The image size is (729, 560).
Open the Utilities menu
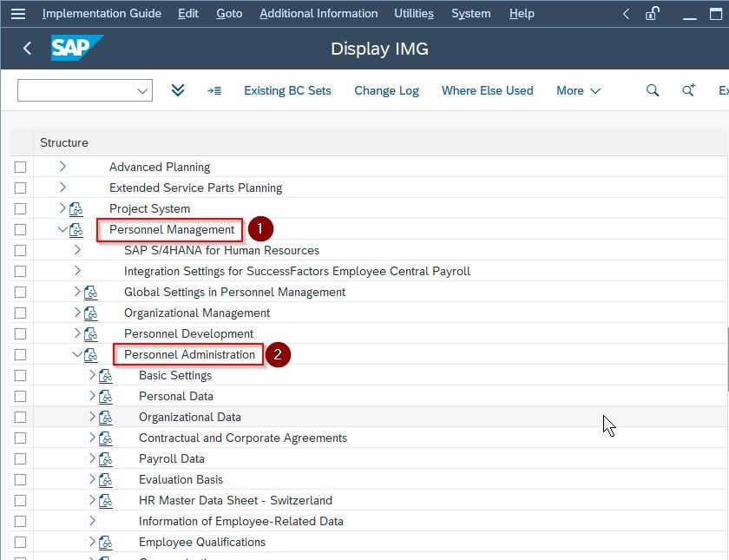tap(414, 14)
